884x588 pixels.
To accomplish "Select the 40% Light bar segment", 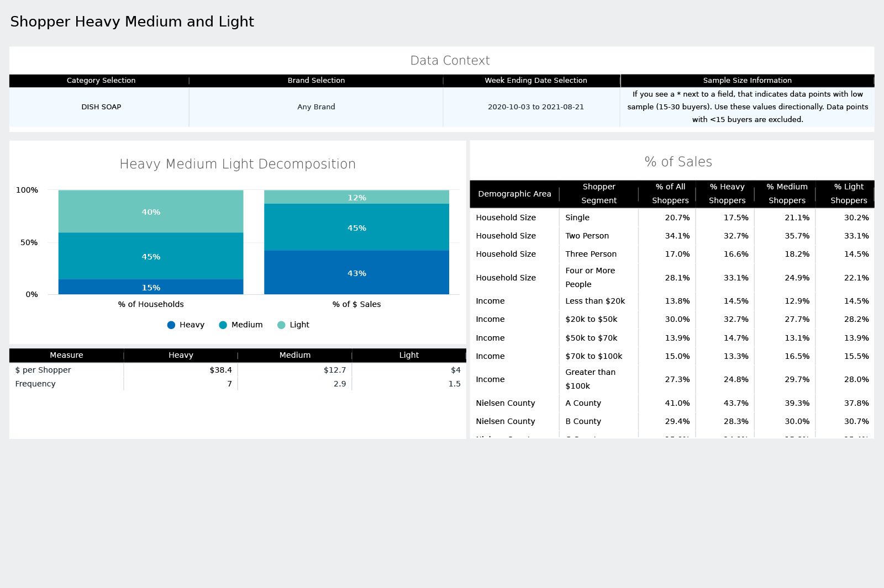I will point(150,211).
